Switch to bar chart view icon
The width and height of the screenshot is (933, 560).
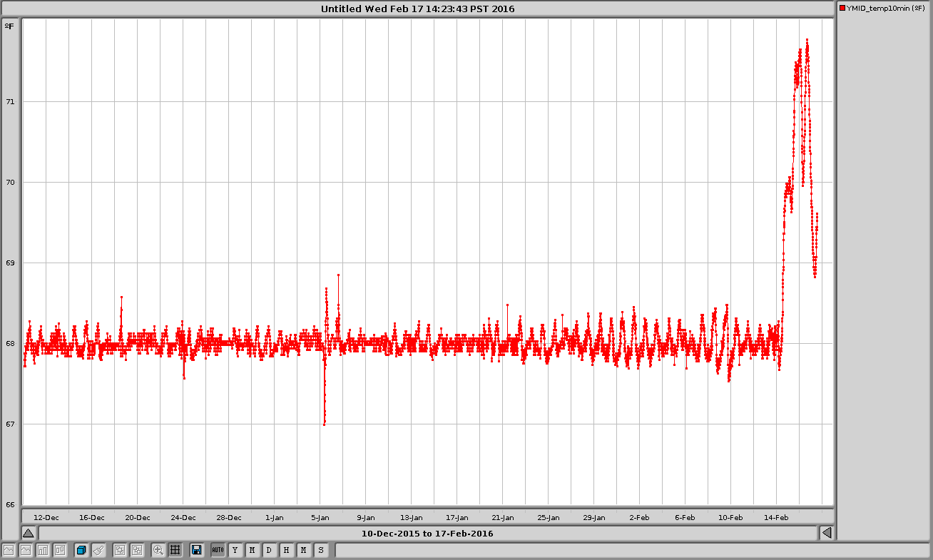[x=43, y=550]
